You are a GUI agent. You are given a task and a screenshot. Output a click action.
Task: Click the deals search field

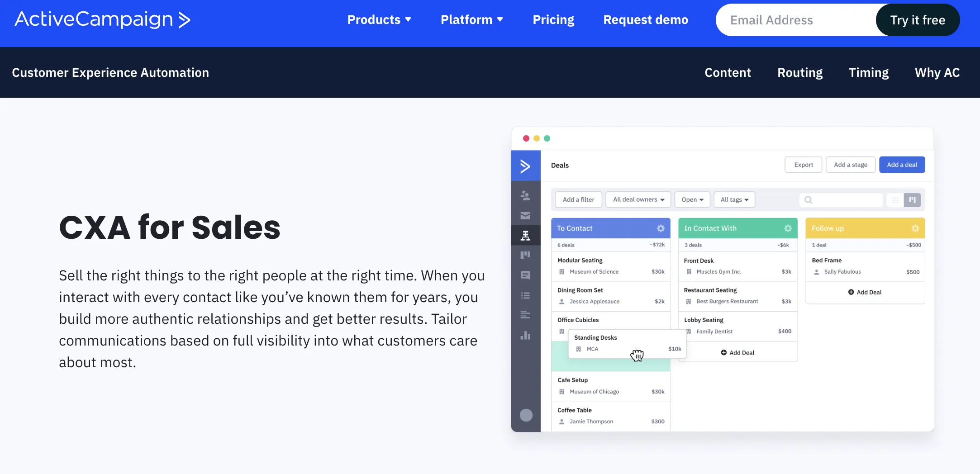click(841, 200)
